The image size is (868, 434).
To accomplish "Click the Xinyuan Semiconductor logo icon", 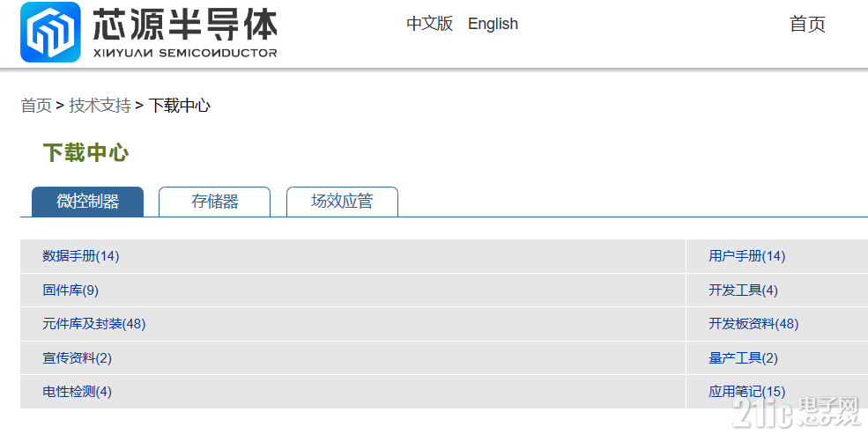I will tap(50, 32).
